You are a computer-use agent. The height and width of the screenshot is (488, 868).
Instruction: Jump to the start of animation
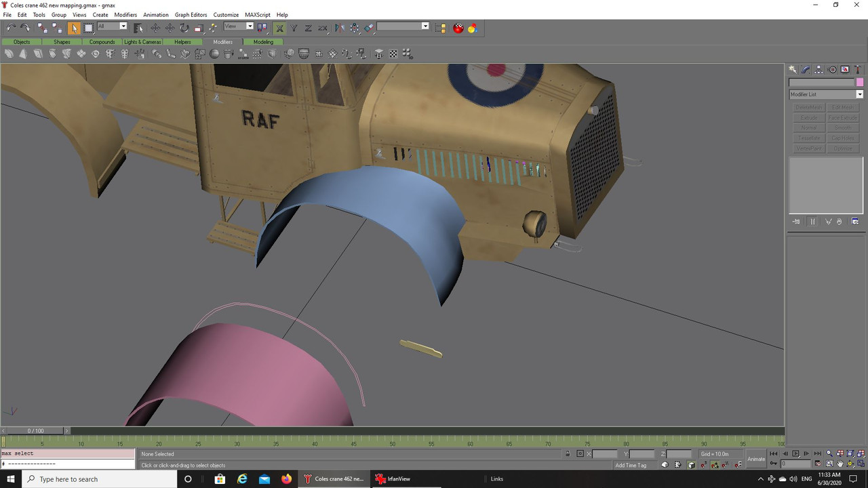[774, 453]
